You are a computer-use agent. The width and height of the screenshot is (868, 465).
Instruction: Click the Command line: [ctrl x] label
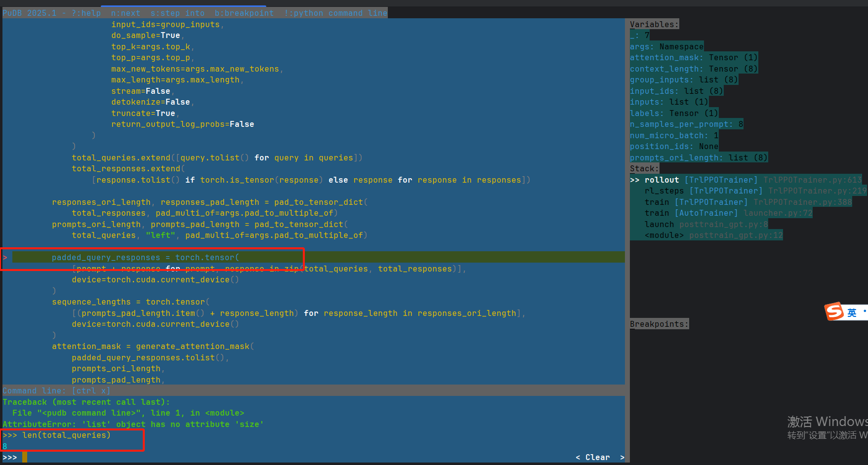click(56, 390)
